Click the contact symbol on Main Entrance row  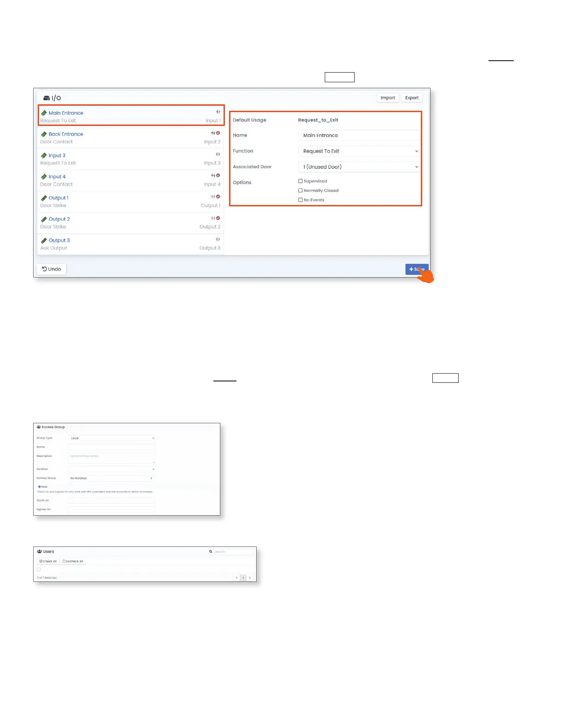tap(218, 112)
